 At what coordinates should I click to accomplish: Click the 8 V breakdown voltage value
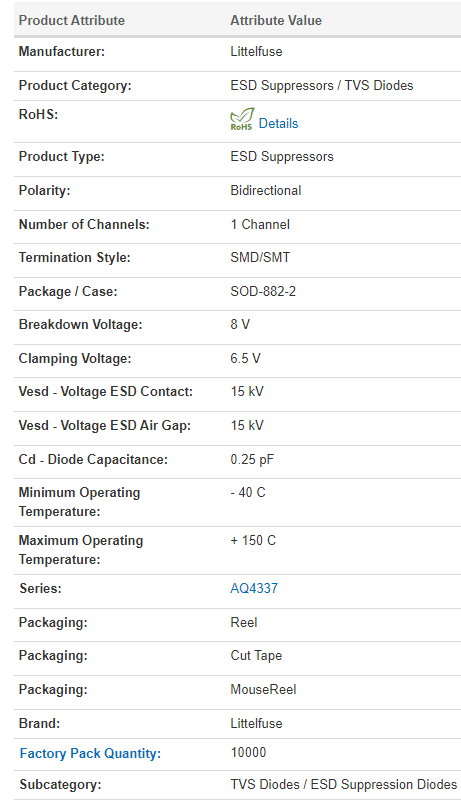click(x=240, y=324)
